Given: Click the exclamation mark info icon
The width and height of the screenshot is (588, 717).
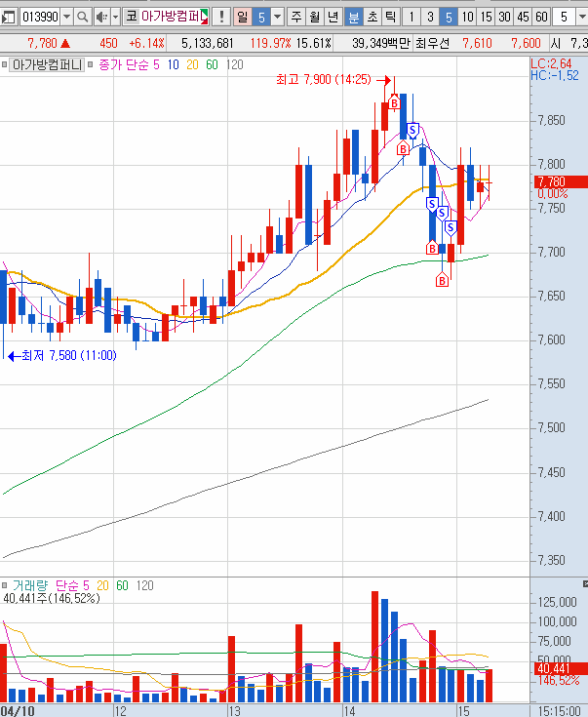Looking at the screenshot, I should (x=221, y=17).
